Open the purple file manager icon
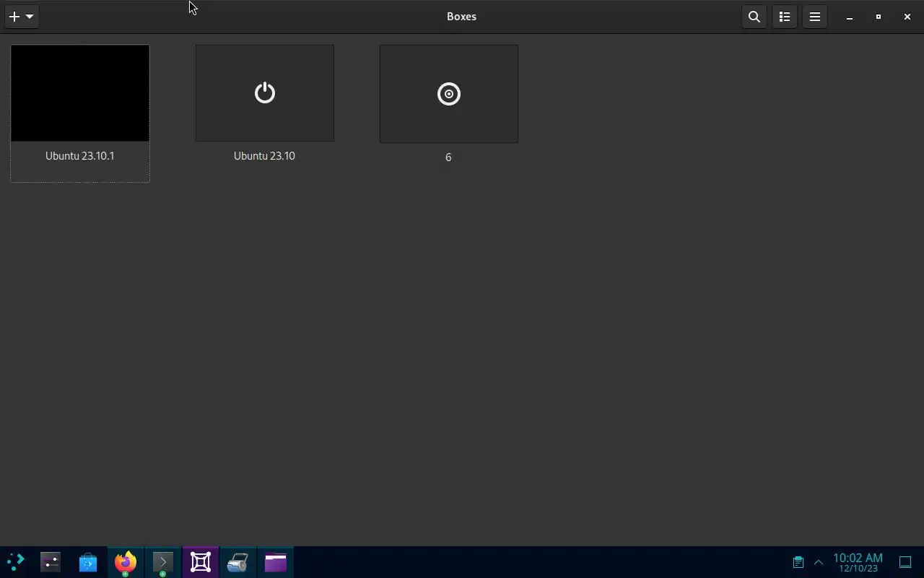924x578 pixels. [x=276, y=562]
